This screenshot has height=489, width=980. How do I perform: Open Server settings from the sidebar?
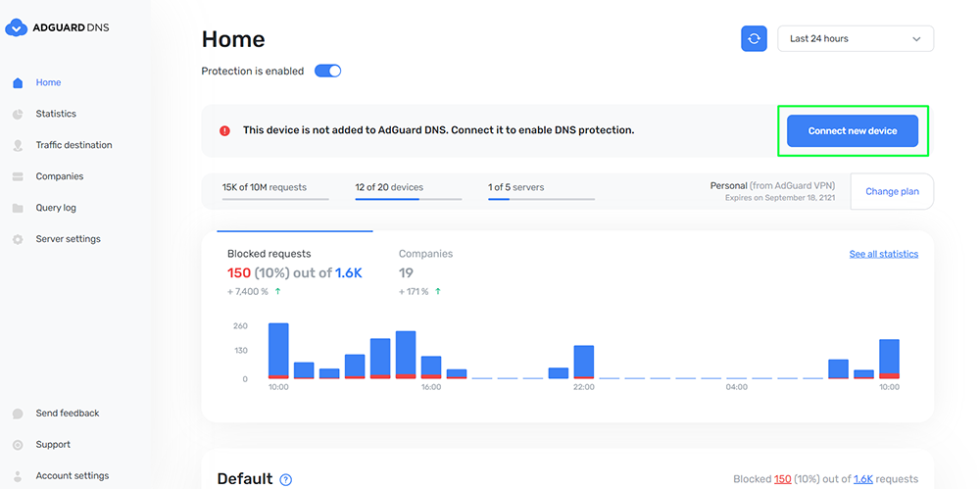(x=69, y=239)
